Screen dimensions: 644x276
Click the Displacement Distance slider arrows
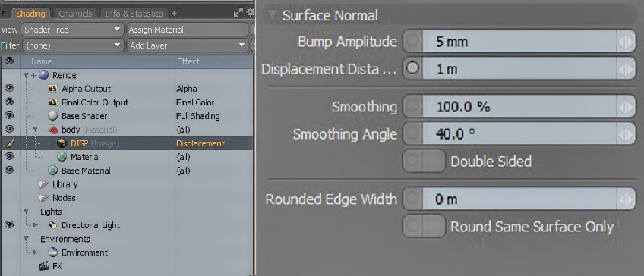point(626,69)
